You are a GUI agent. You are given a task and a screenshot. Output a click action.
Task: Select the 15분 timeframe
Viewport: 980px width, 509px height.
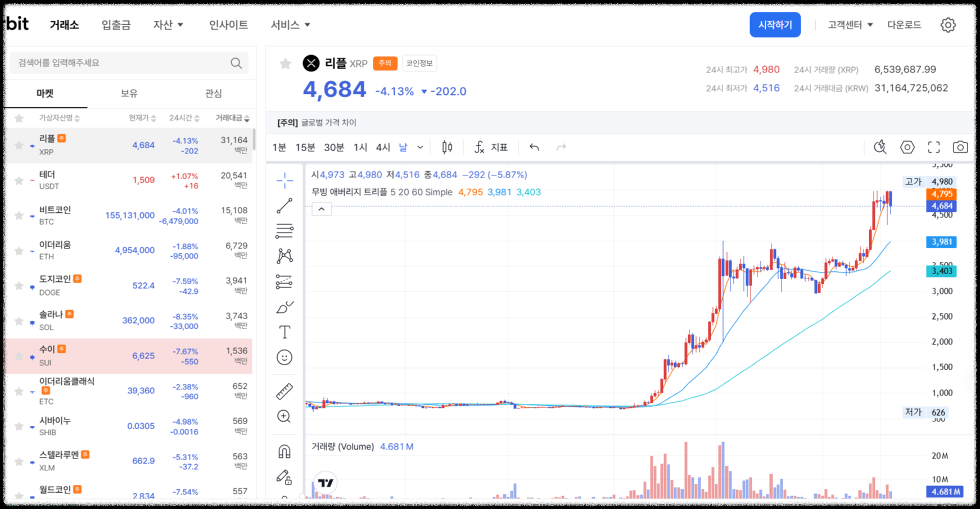click(305, 147)
